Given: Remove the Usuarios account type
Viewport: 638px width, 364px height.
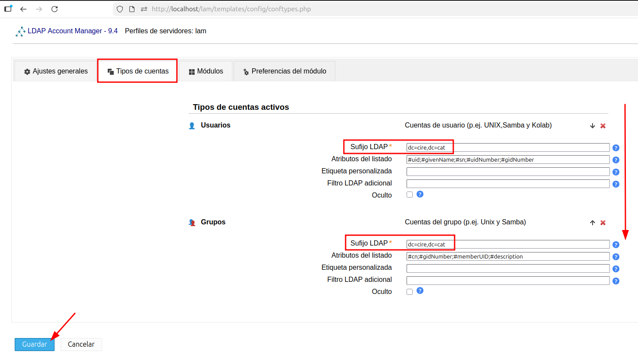Looking at the screenshot, I should pyautogui.click(x=603, y=125).
